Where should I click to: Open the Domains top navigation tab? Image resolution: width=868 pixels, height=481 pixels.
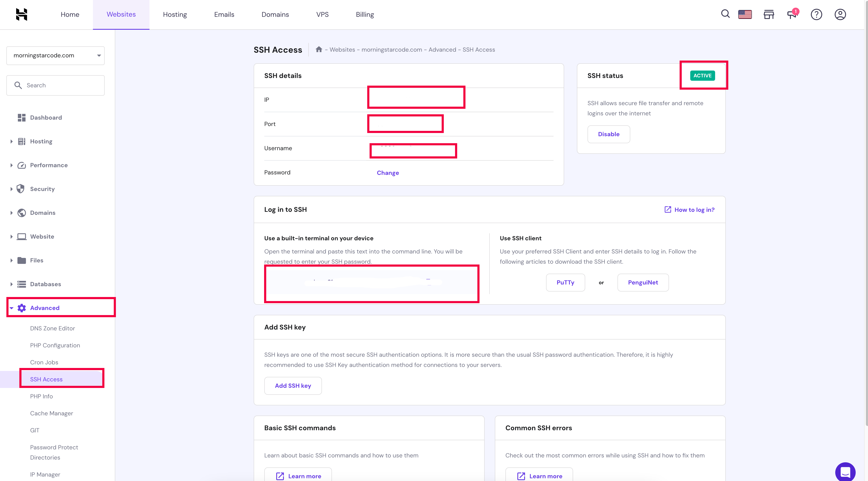[x=275, y=14]
